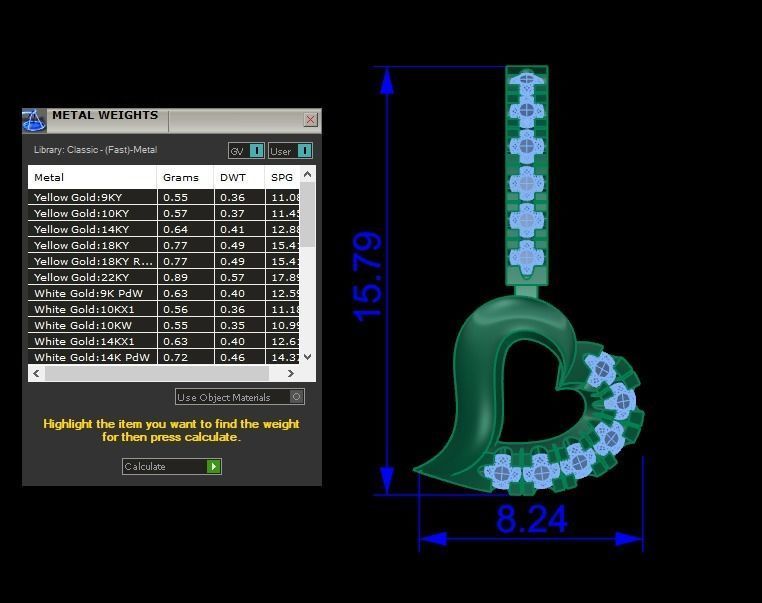Click the Metal Weights title bar
This screenshot has width=762, height=603.
(x=172, y=120)
